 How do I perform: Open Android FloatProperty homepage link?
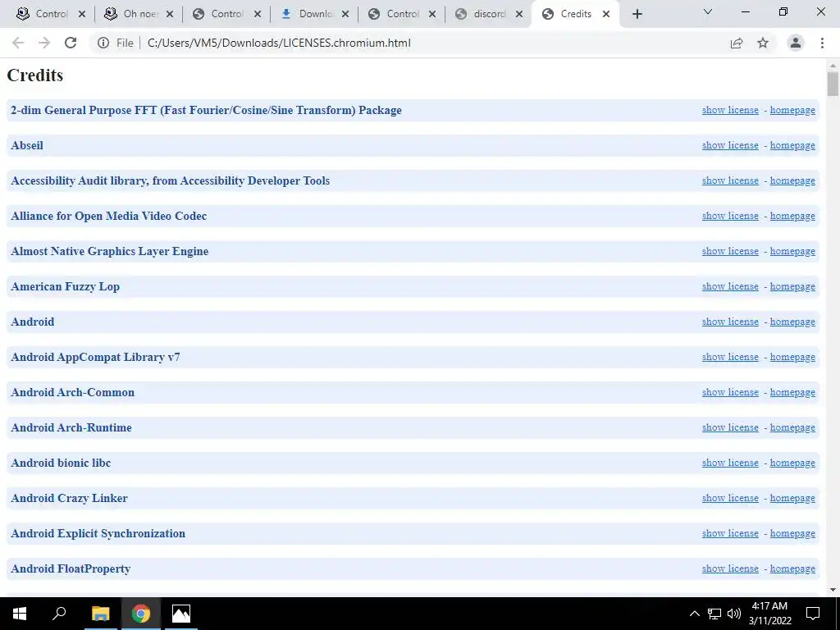tap(792, 569)
